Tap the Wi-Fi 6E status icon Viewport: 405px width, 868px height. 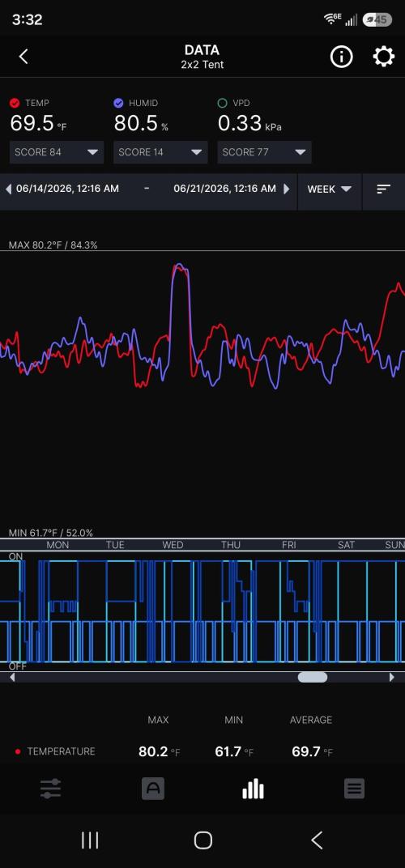332,19
